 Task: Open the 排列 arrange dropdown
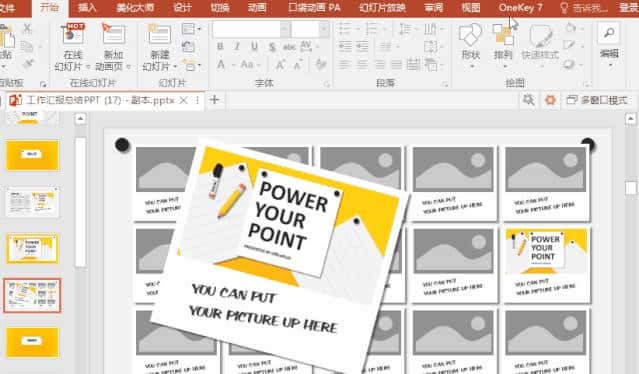(503, 46)
